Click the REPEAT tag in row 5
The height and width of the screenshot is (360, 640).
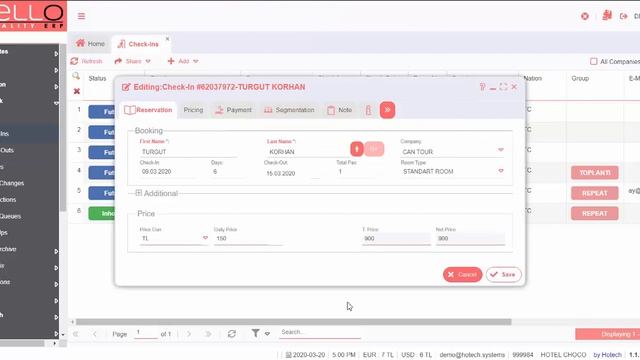click(595, 193)
